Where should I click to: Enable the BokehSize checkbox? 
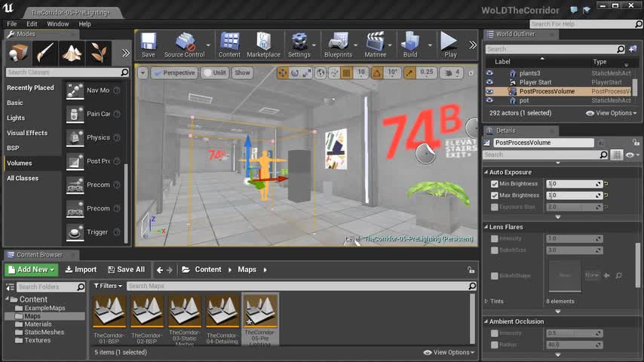click(495, 250)
